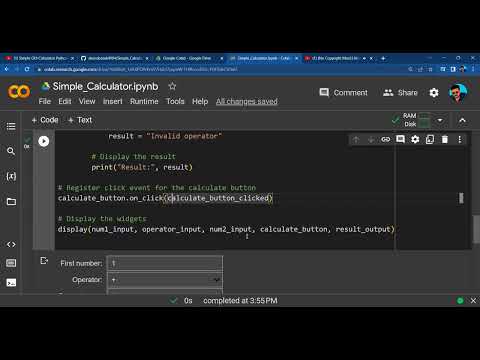This screenshot has height=360, width=480.
Task: Open the table of contents sidebar
Action: [x=11, y=126]
